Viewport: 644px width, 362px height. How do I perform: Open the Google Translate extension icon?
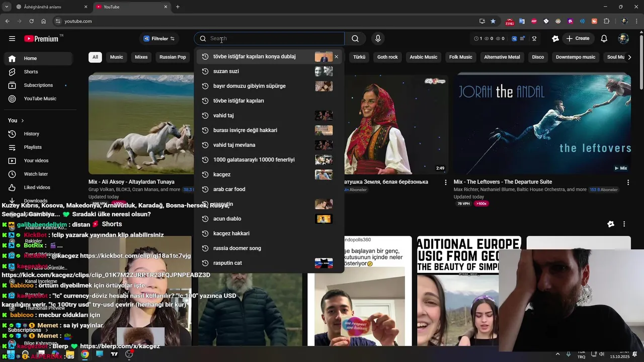(522, 21)
